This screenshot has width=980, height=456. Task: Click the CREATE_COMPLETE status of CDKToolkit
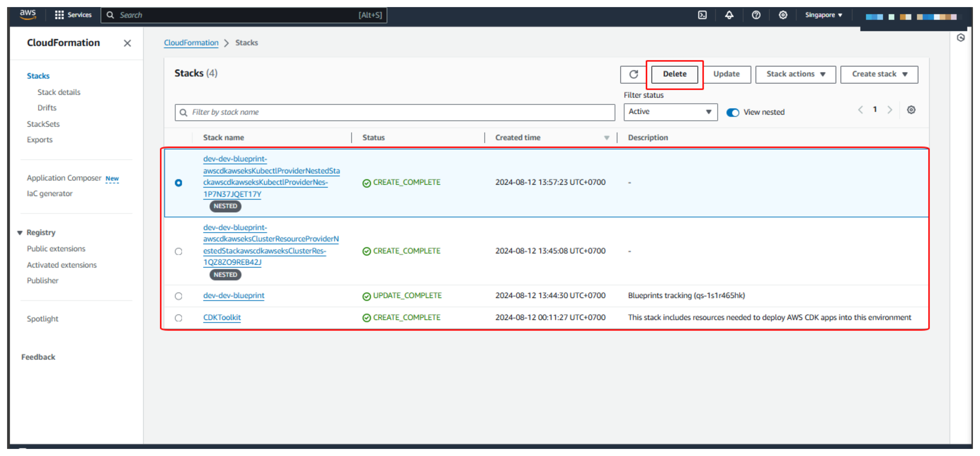click(x=401, y=318)
